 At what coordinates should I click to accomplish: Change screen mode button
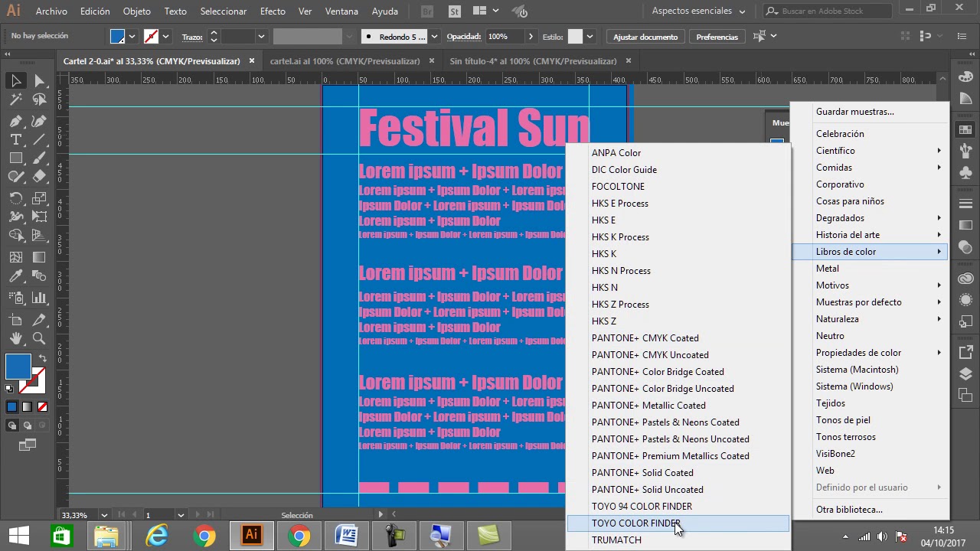pos(28,445)
